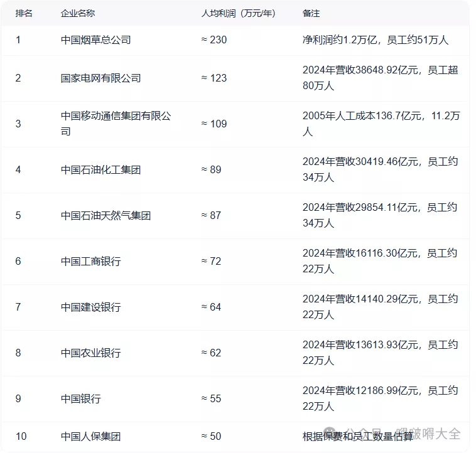This screenshot has height=453, width=476.
Task: Select the 中国农业银行 cell
Action: (x=90, y=353)
